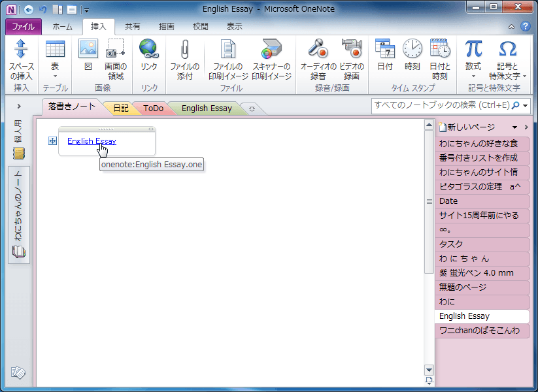Viewport: 538px width, 392px height.
Task: Open the 表 (Table) insert menu
Action: [55, 59]
